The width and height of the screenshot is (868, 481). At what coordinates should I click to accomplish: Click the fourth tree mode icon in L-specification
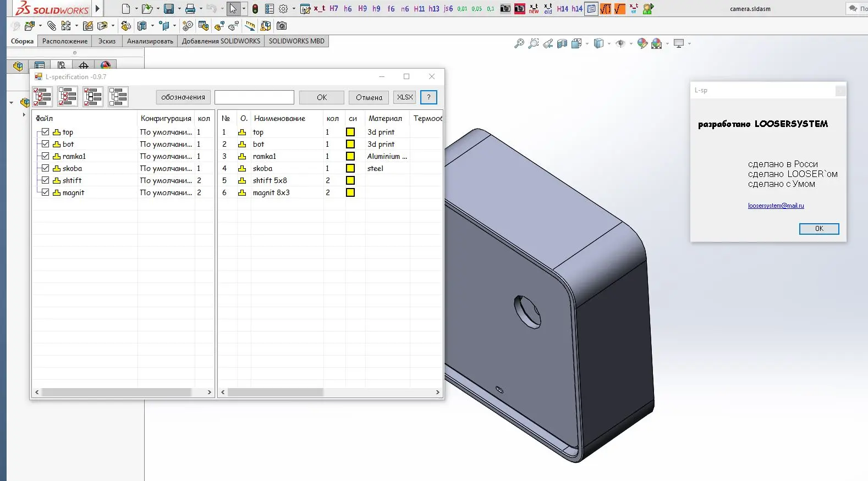pyautogui.click(x=118, y=97)
